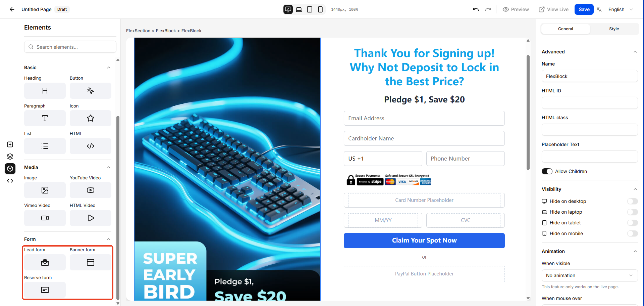Toggle Allow Children switch off

547,171
